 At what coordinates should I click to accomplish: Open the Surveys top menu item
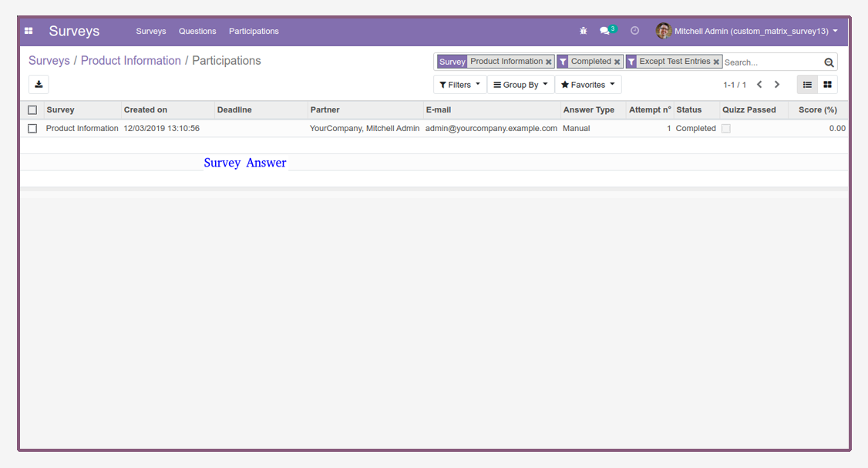[151, 31]
